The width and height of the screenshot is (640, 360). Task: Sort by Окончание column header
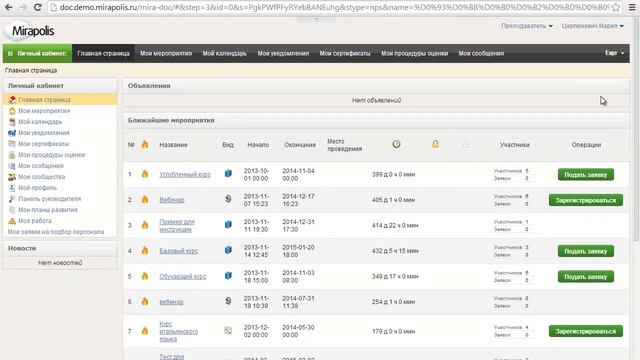tap(300, 145)
